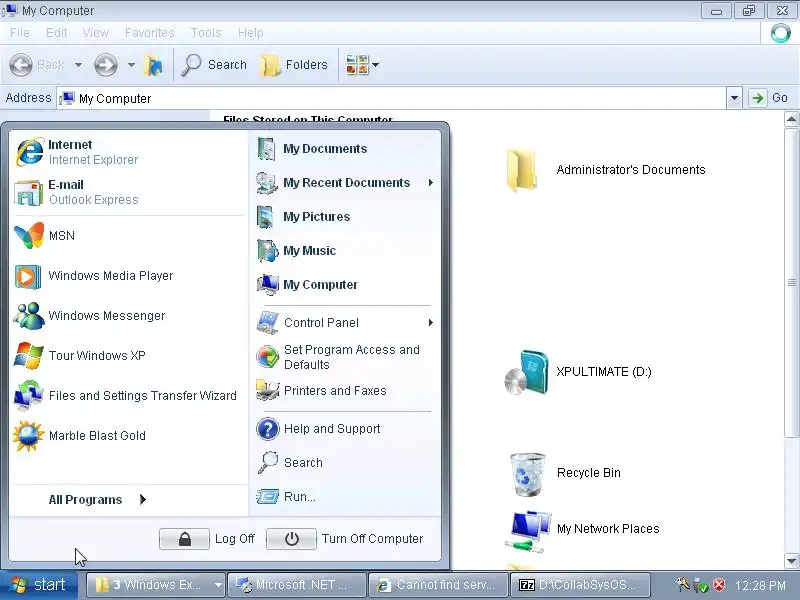Screen dimensions: 800x600
Task: Open Windows Messenger
Action: [128, 316]
